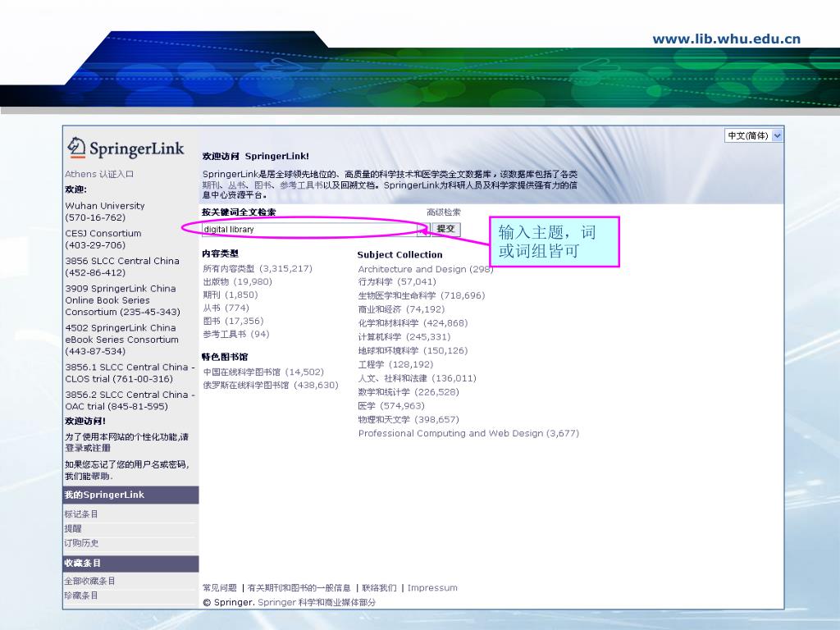
Task: Select 丛书 (774) content type
Action: point(226,308)
